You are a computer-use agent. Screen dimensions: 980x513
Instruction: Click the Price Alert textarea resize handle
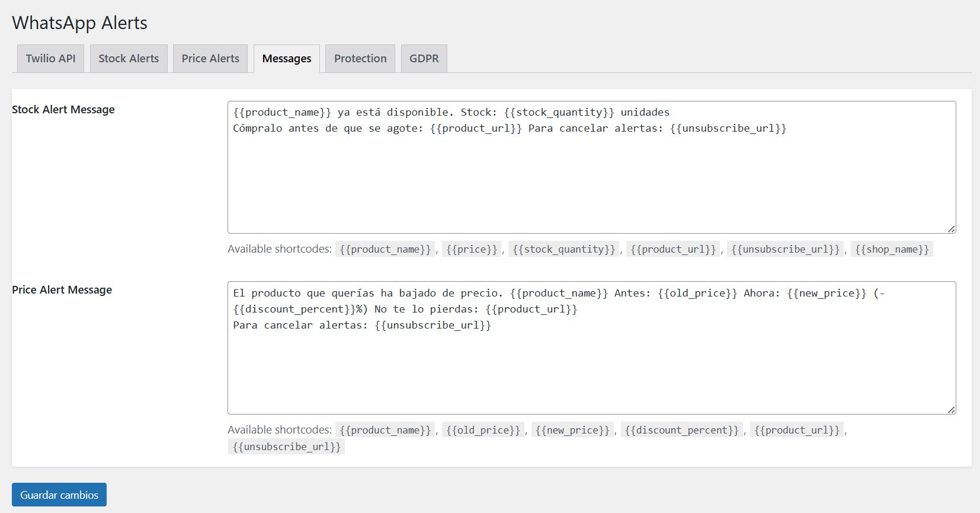pos(951,410)
